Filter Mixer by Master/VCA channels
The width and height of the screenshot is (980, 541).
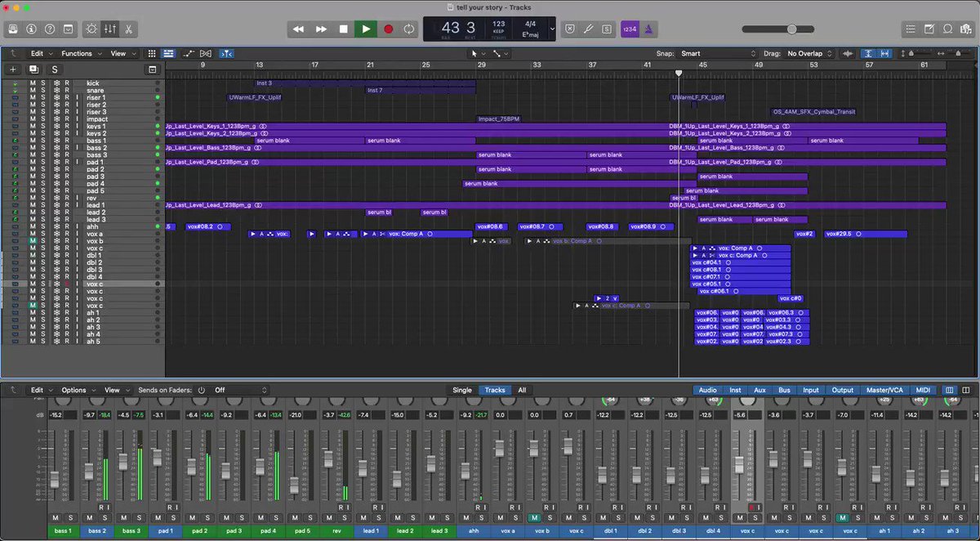[884, 390]
